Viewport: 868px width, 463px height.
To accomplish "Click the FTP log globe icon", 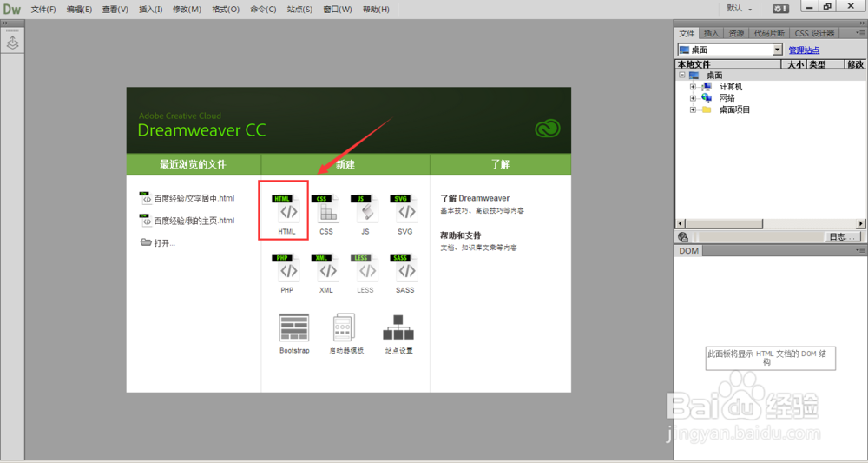I will click(x=682, y=237).
